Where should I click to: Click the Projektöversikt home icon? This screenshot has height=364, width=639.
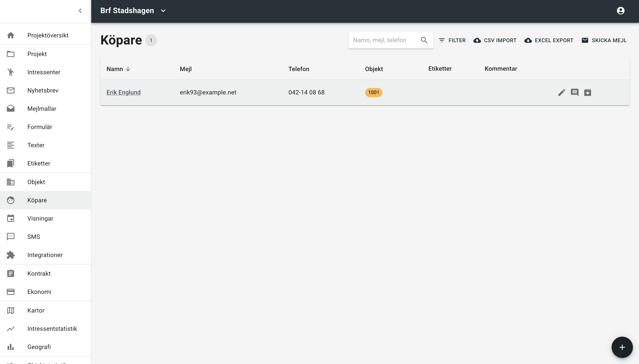tap(10, 35)
